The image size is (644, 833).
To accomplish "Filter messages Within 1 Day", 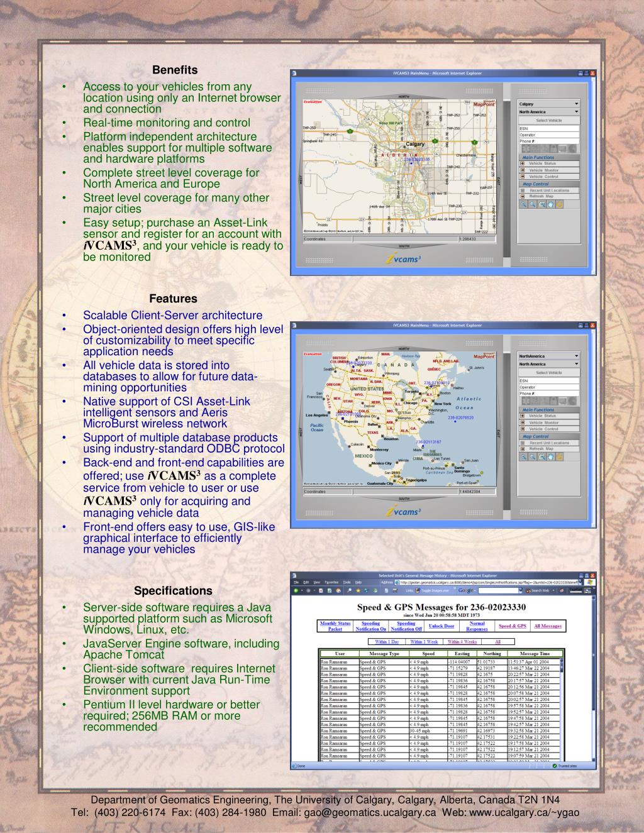I will (387, 642).
